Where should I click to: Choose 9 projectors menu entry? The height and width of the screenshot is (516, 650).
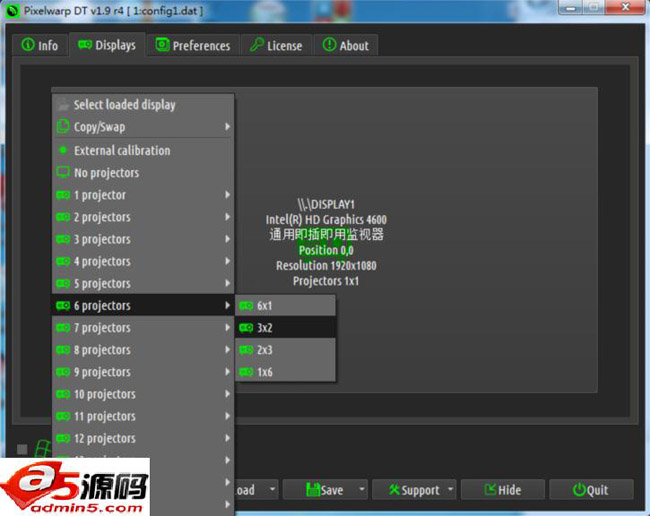click(143, 372)
